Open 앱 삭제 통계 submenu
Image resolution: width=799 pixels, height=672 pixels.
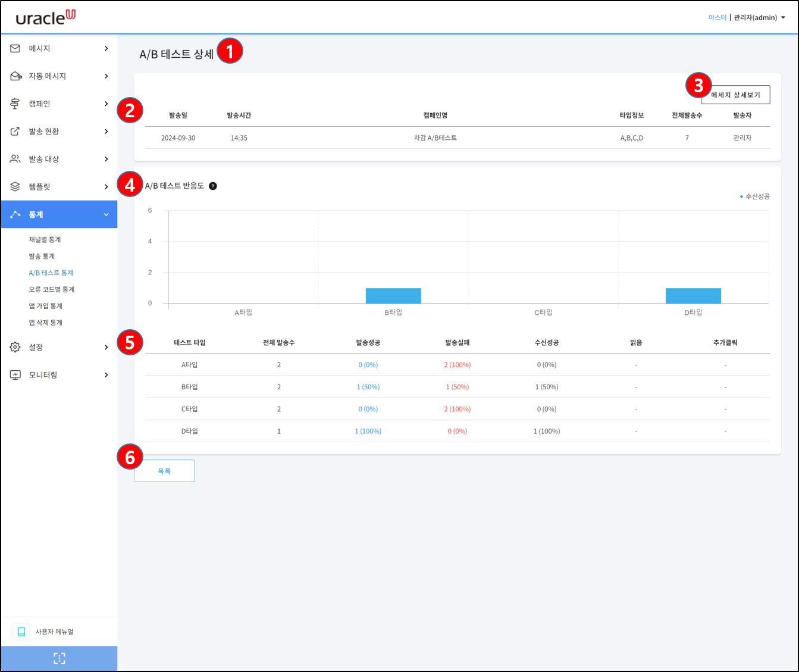coord(46,323)
